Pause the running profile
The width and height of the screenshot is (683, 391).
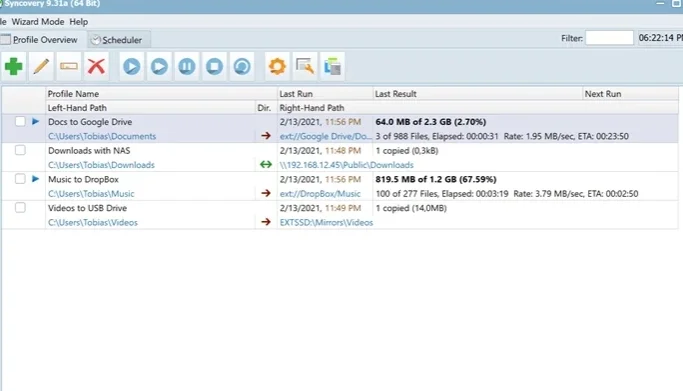tap(187, 67)
